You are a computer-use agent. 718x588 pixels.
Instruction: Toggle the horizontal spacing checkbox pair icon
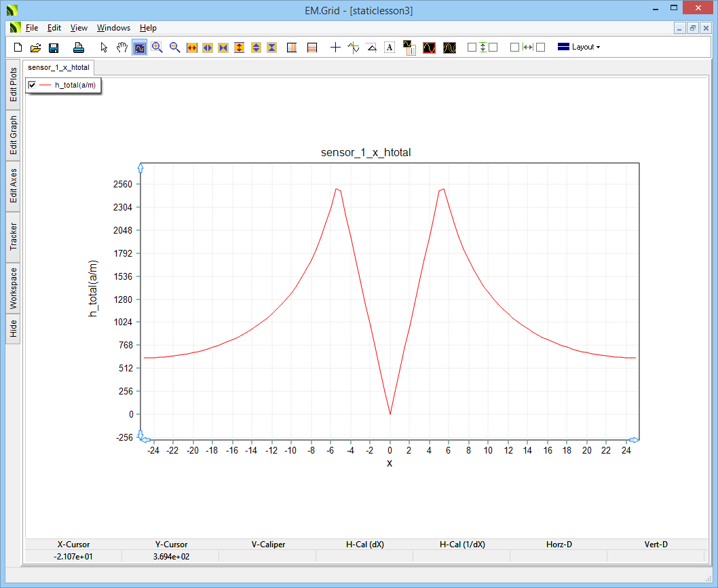tap(527, 48)
